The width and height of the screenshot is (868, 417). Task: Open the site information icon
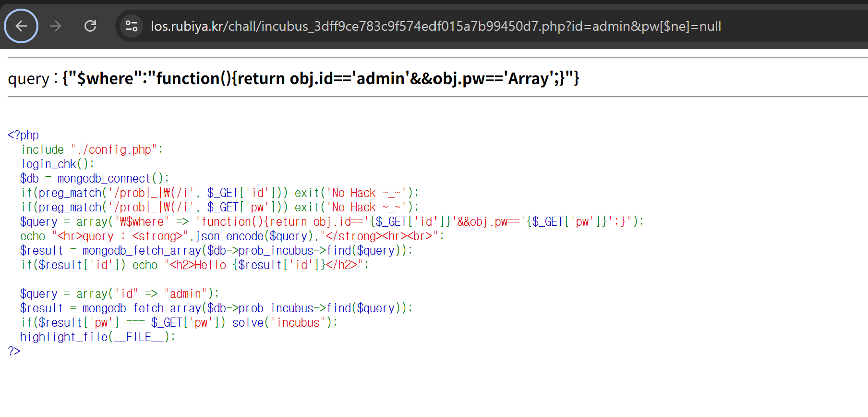click(x=131, y=26)
